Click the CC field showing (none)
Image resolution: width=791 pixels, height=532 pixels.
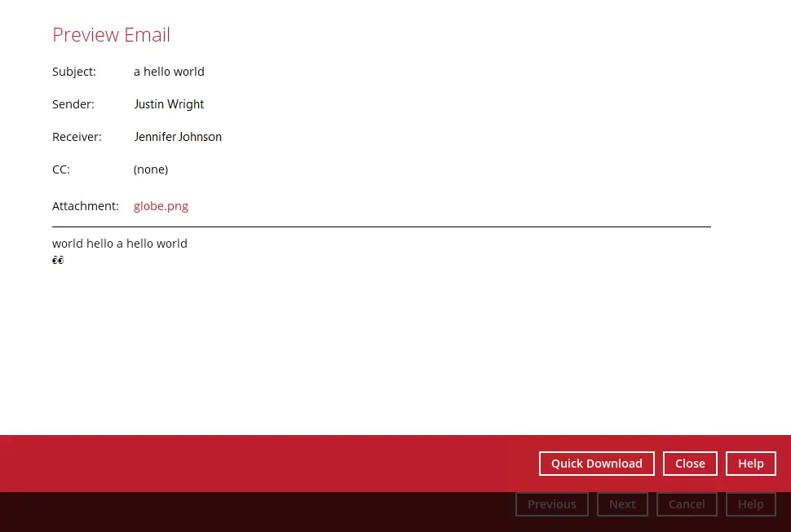pyautogui.click(x=151, y=169)
